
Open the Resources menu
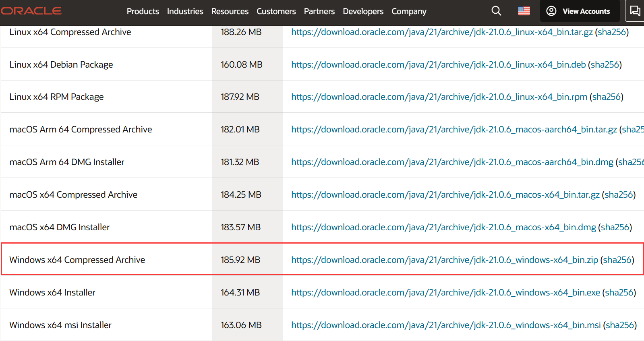point(230,11)
